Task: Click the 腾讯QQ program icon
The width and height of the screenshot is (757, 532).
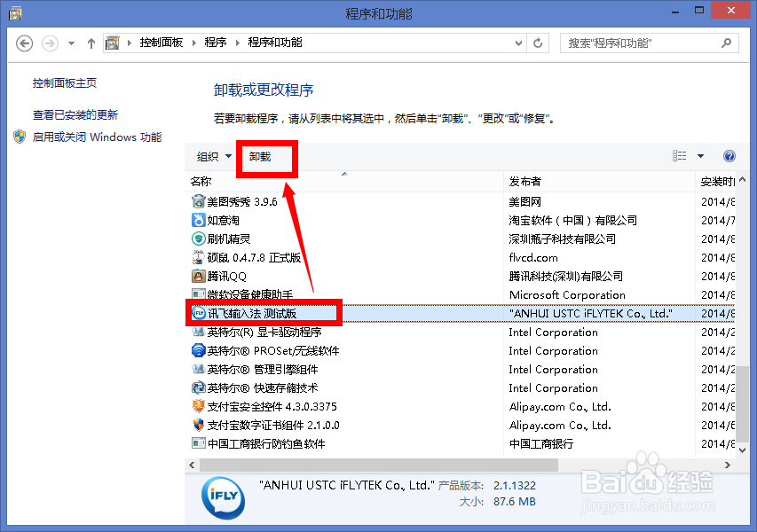Action: 197,276
